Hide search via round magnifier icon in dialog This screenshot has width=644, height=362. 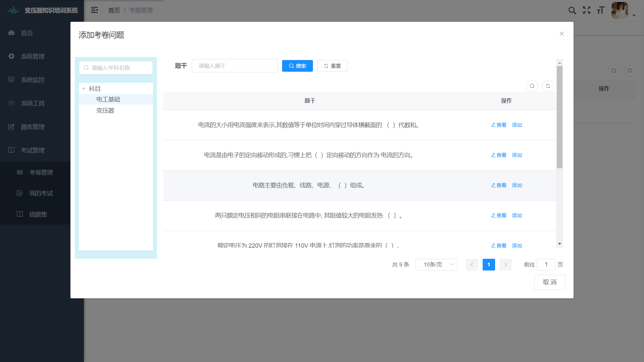pos(532,86)
